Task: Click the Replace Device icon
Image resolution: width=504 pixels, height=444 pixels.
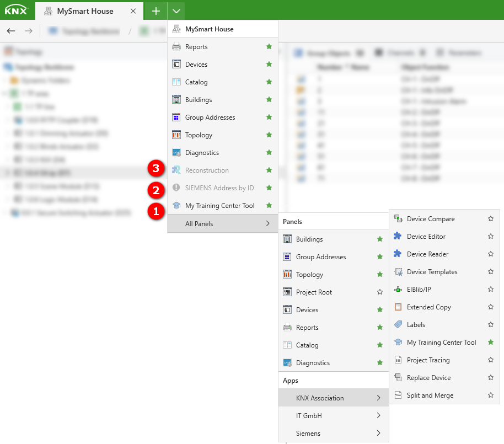Action: (398, 377)
